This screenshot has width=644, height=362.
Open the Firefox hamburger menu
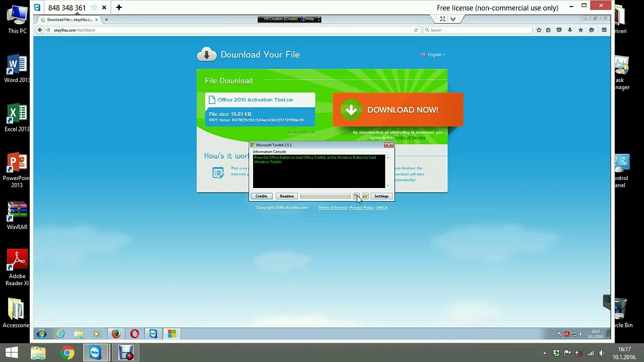pyautogui.click(x=604, y=30)
